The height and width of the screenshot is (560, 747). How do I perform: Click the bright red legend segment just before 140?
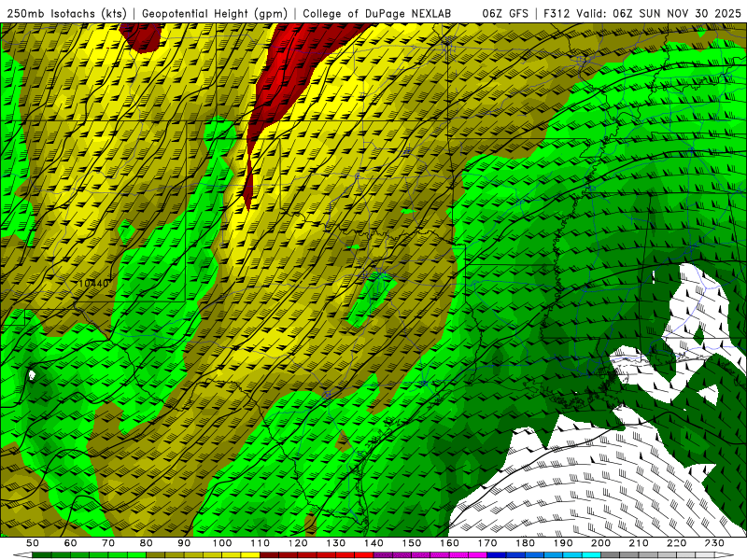[364, 555]
